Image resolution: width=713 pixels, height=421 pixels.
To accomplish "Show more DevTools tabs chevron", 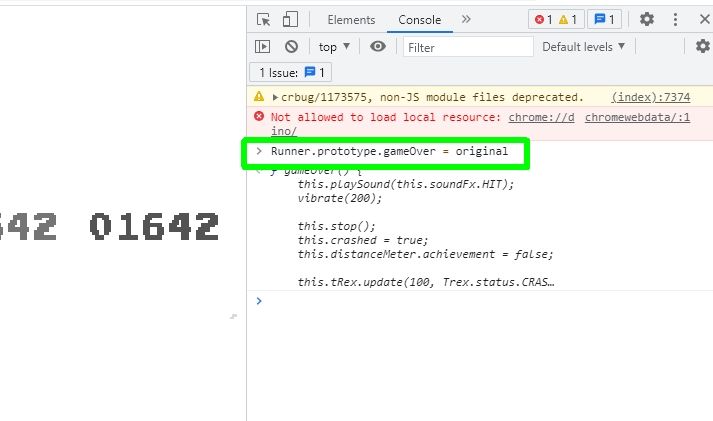I will click(466, 19).
